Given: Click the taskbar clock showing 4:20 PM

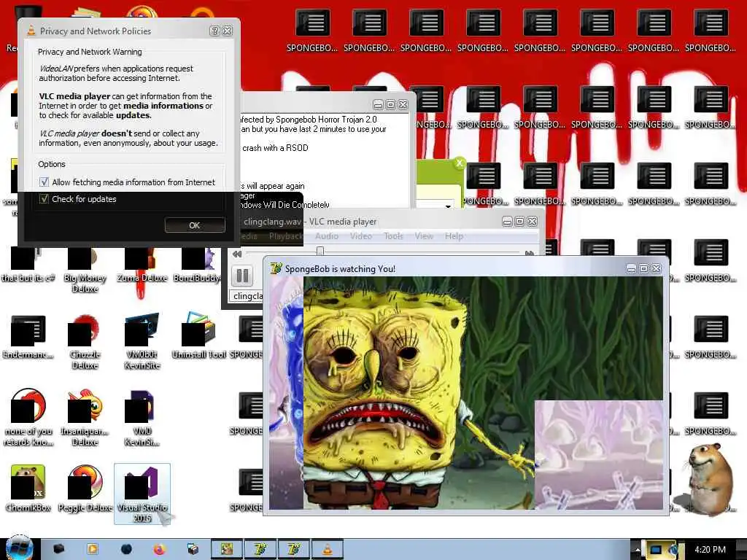Looking at the screenshot, I should [x=710, y=550].
